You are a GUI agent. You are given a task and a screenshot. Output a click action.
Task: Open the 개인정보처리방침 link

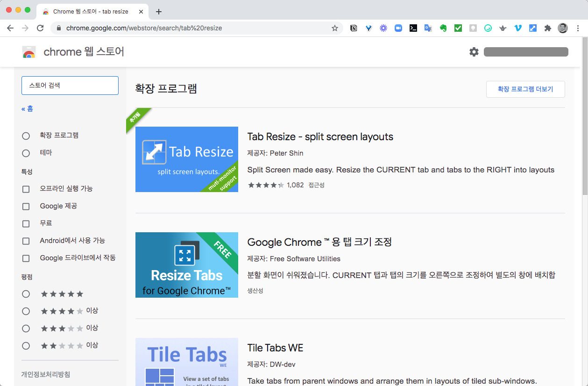(x=46, y=374)
